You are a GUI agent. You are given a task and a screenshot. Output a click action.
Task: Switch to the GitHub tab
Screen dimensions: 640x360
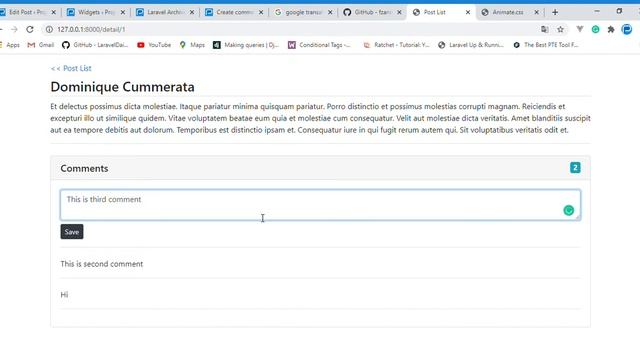click(372, 12)
